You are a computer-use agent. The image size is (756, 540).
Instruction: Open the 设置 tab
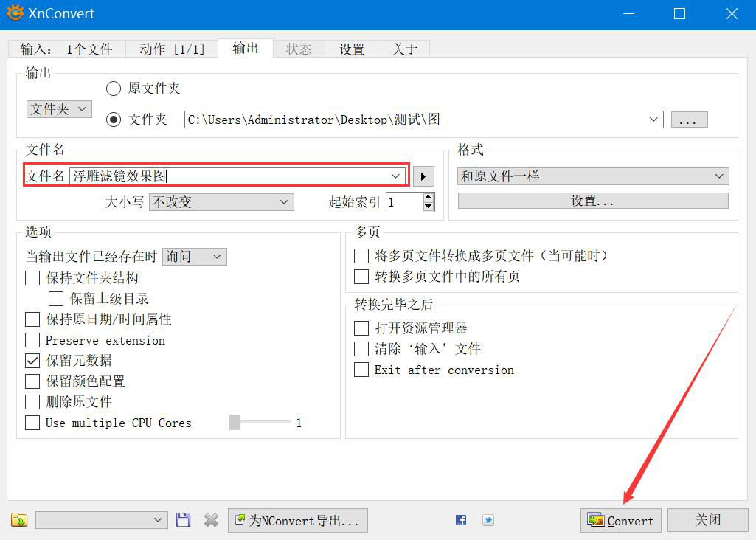352,49
